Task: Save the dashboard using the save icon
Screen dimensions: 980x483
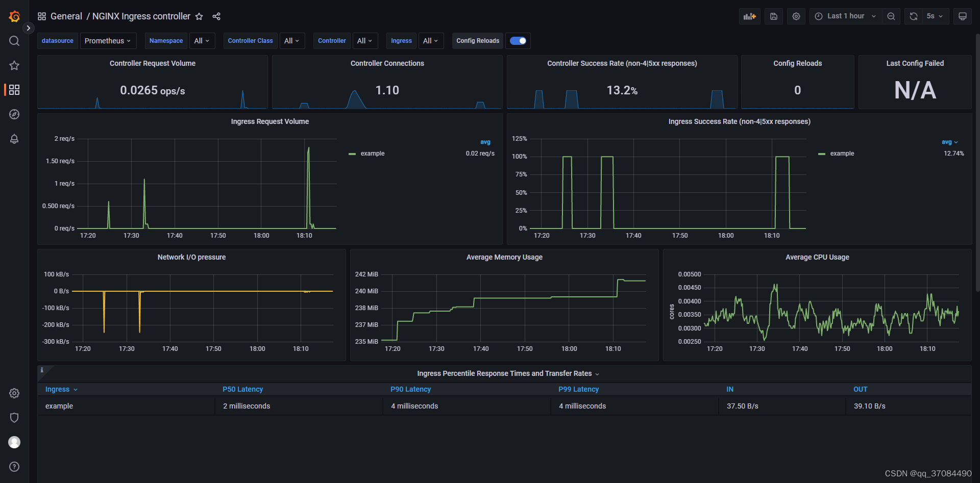Action: click(x=774, y=16)
